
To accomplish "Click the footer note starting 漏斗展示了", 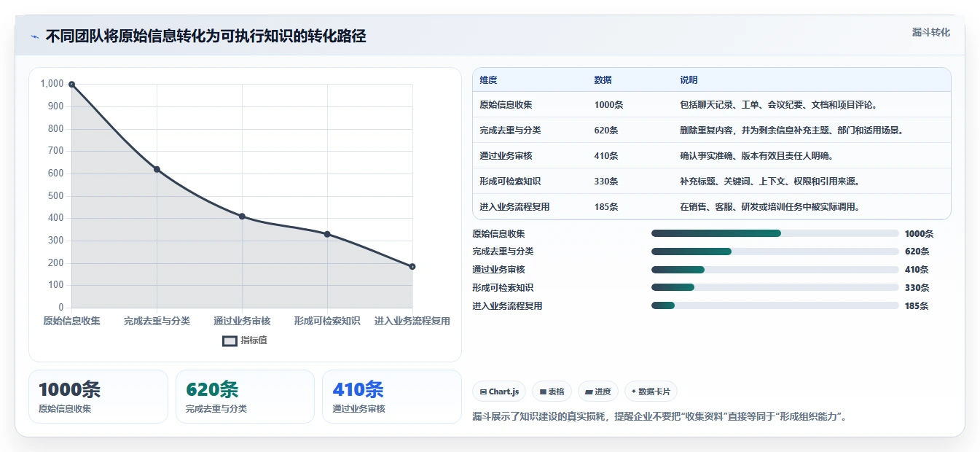I will click(659, 417).
